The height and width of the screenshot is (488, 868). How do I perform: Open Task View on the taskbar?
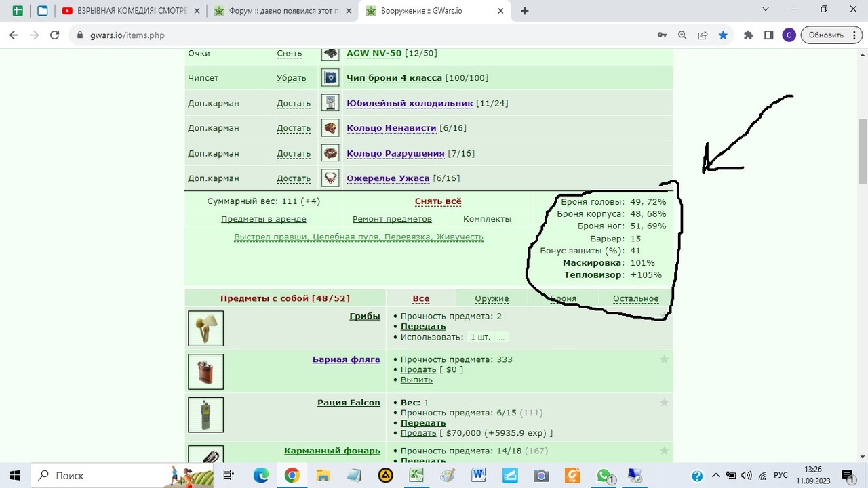click(229, 475)
